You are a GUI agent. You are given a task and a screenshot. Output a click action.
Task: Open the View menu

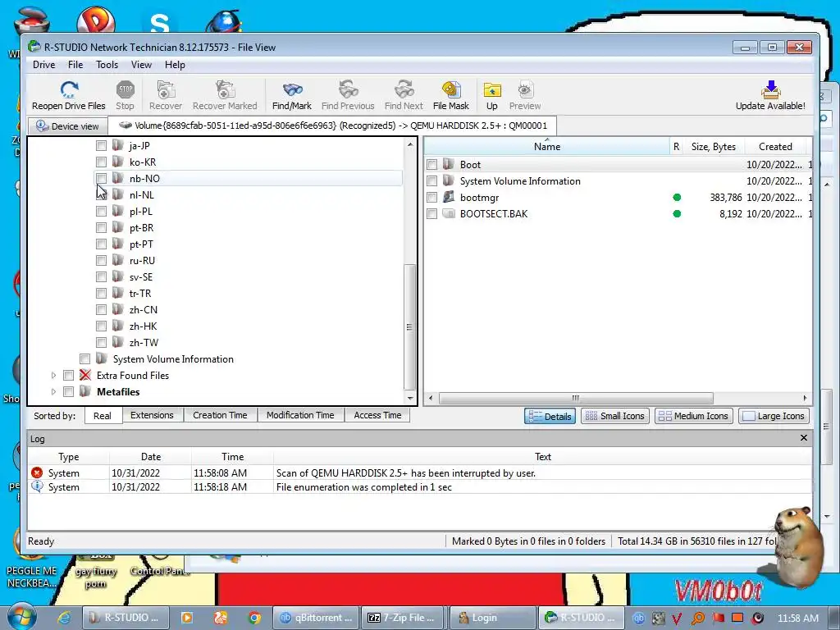pos(141,65)
